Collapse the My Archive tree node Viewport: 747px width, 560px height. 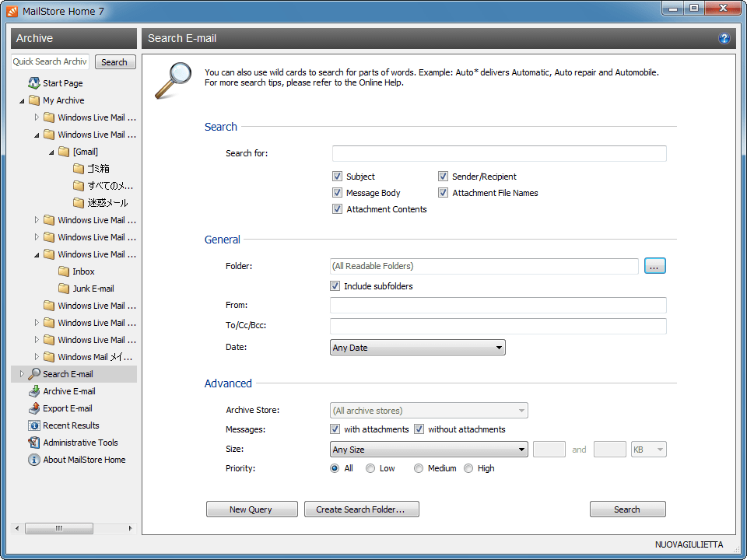click(x=22, y=100)
